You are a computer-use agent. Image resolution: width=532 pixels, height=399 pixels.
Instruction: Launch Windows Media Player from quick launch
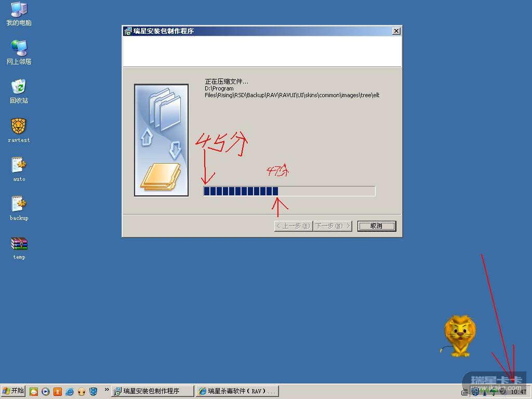(x=46, y=392)
